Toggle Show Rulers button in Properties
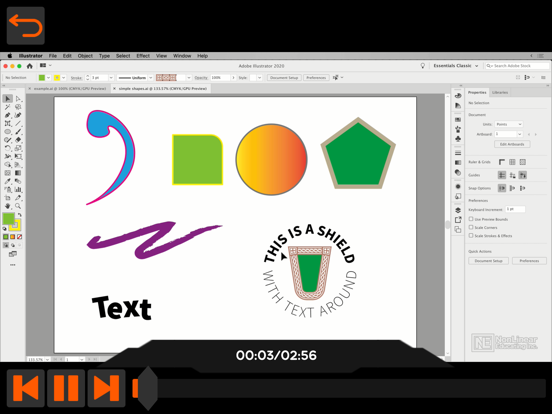Viewport: 552px width, 414px height. coord(502,162)
